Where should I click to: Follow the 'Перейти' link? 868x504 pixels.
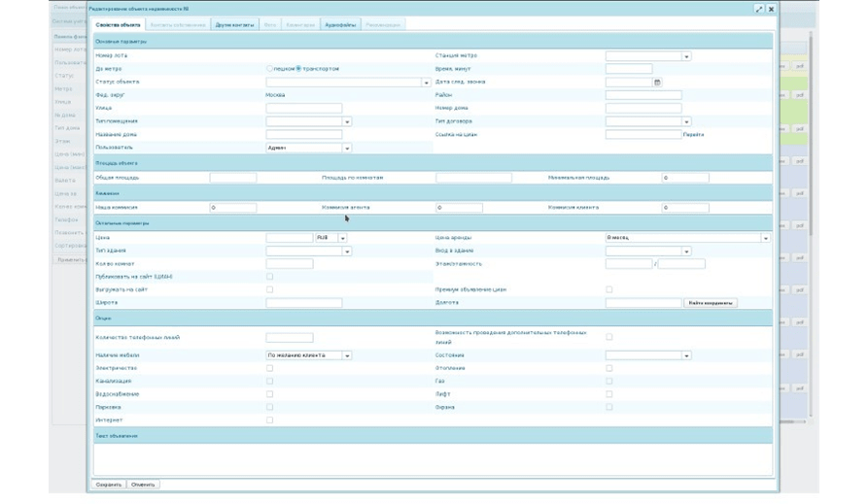(x=693, y=135)
